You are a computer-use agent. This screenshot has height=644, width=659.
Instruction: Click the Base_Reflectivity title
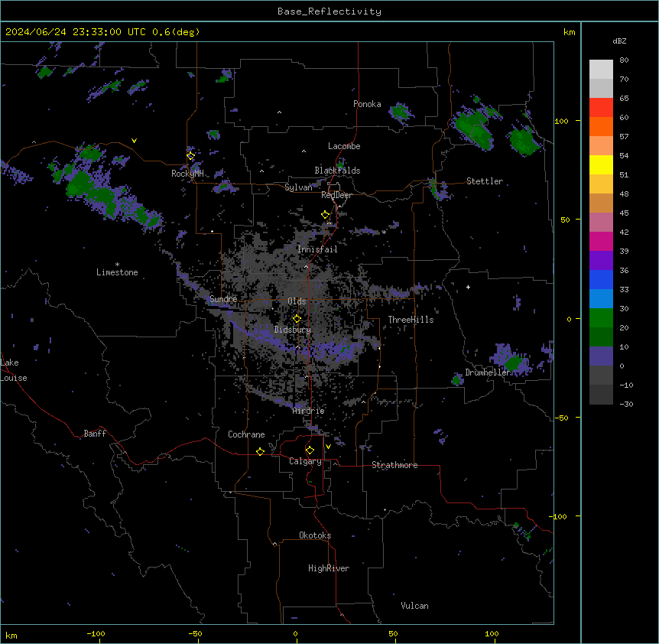point(329,11)
